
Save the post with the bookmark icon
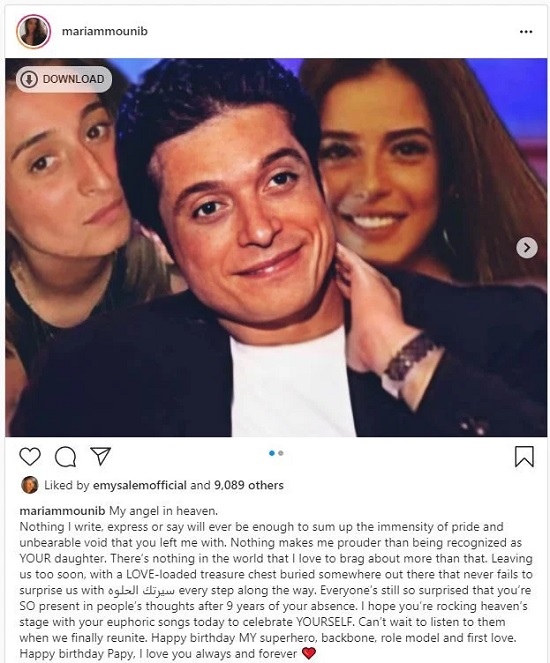pos(524,457)
